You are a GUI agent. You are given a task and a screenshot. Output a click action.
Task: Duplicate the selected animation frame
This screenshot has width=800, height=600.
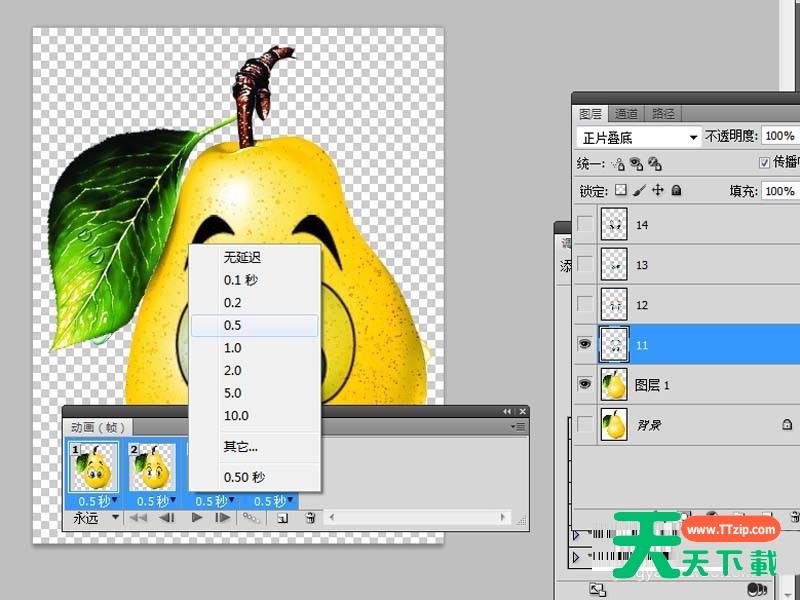point(282,518)
